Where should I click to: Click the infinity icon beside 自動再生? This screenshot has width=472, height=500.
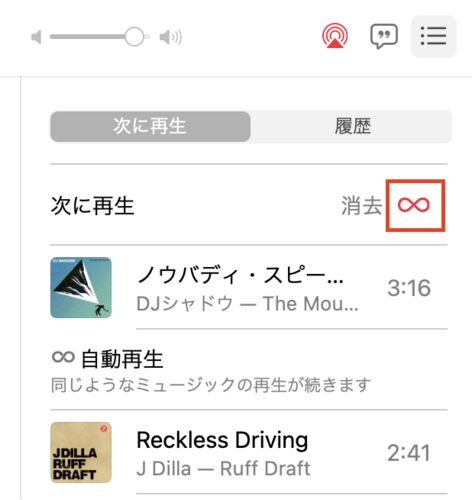[63, 357]
